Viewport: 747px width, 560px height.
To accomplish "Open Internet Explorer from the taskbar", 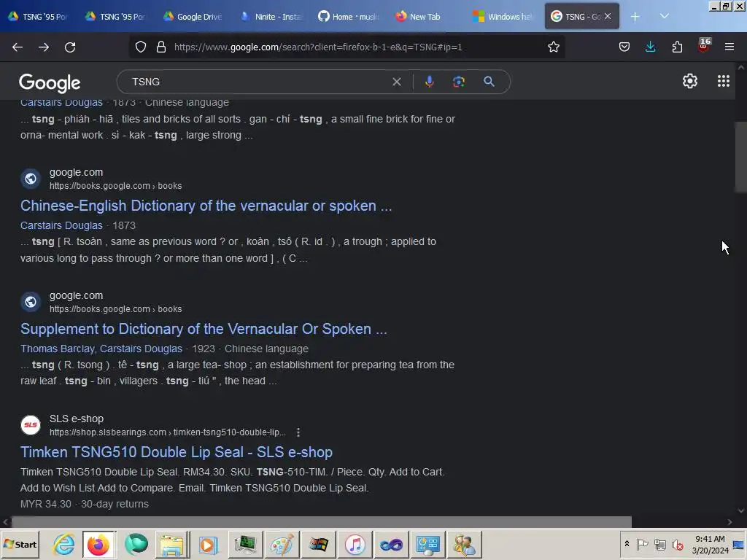I will click(64, 545).
